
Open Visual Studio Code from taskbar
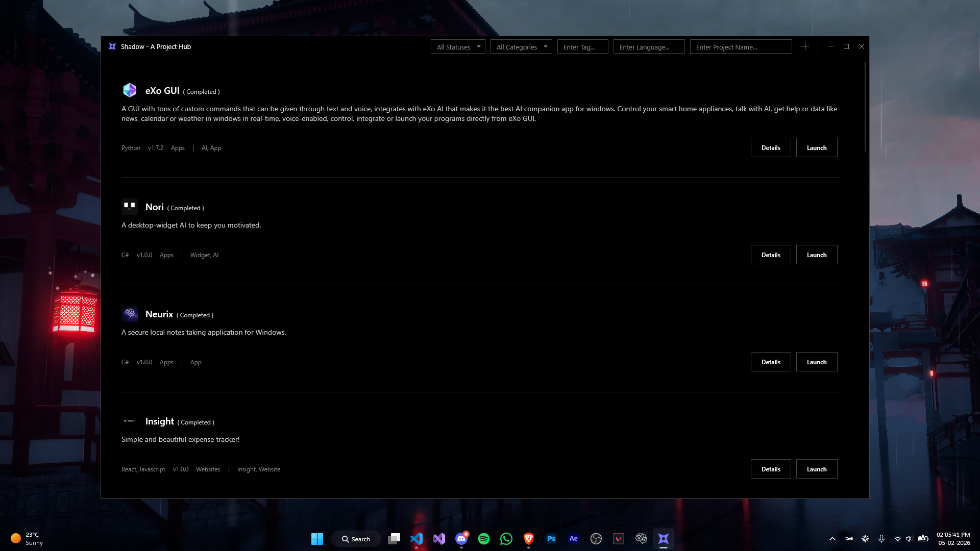coord(416,539)
